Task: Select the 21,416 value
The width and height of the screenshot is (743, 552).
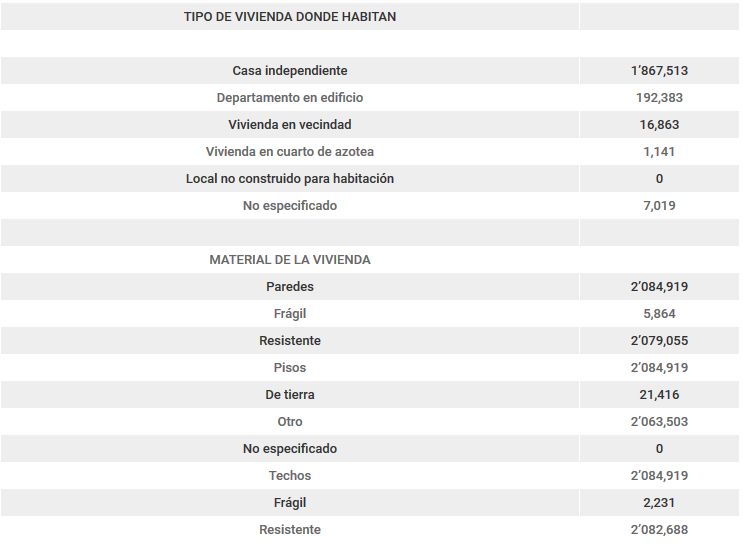Action: (x=659, y=395)
